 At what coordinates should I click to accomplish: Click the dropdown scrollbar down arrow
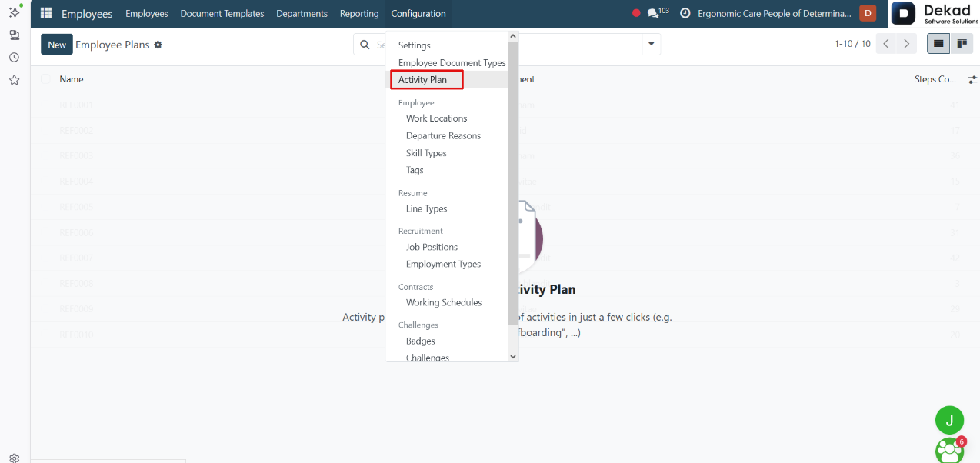pyautogui.click(x=514, y=356)
